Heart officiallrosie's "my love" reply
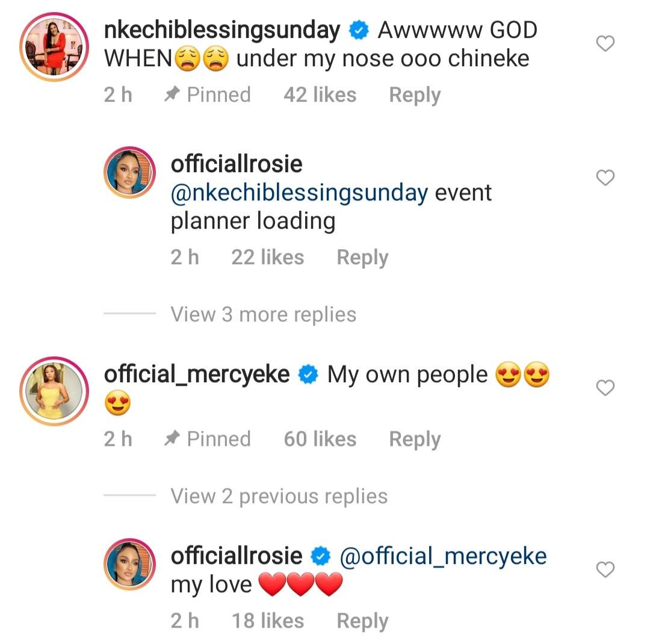The image size is (650, 644). [x=605, y=569]
